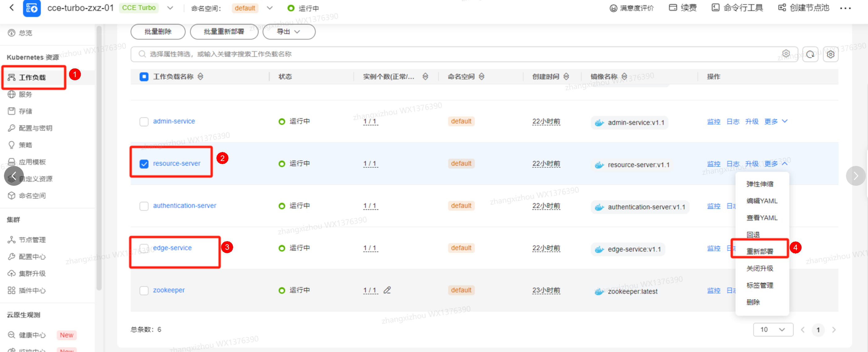This screenshot has width=868, height=352.
Task: Sort by 工作负载名称 column sort icon
Action: pos(201,76)
